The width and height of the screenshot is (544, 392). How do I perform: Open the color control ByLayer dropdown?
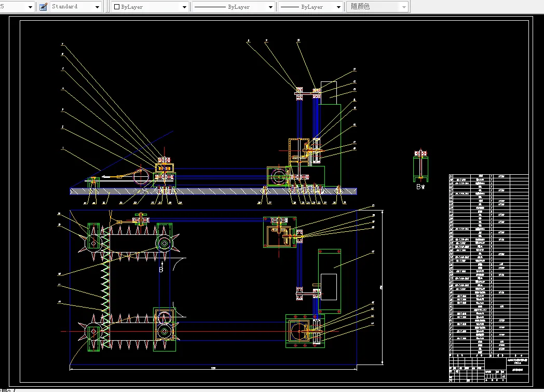(x=150, y=7)
